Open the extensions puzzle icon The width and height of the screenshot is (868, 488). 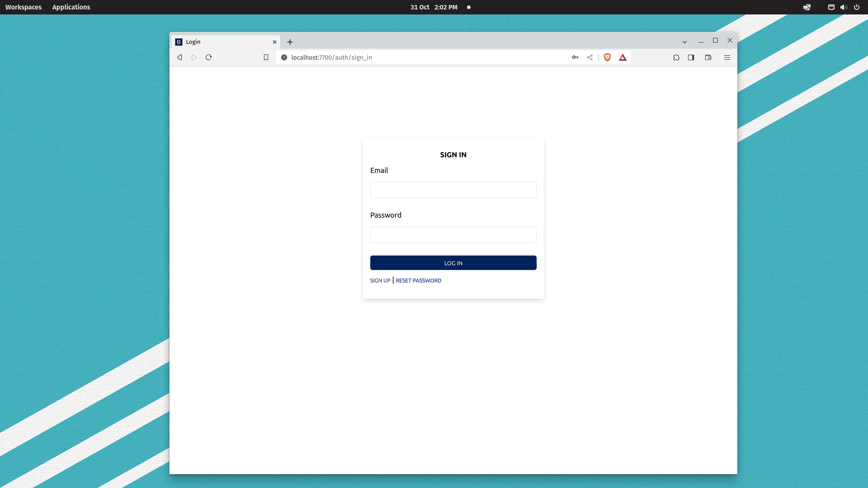[x=676, y=58]
